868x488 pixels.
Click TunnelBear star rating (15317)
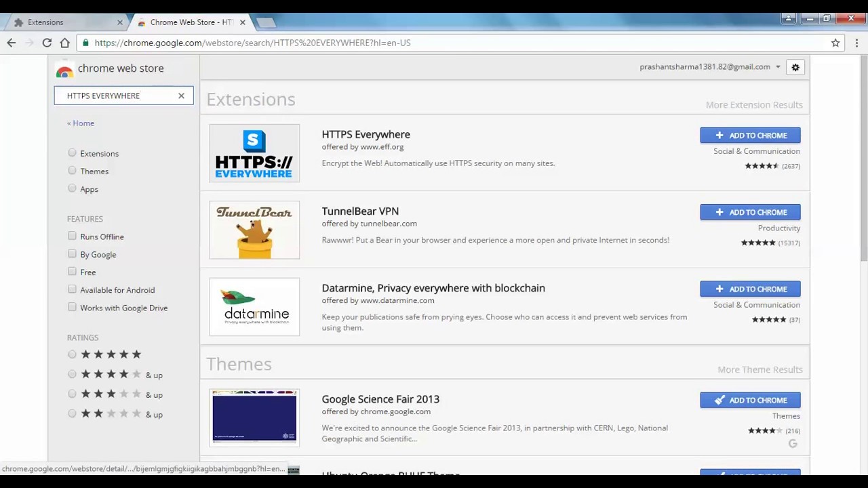point(770,243)
